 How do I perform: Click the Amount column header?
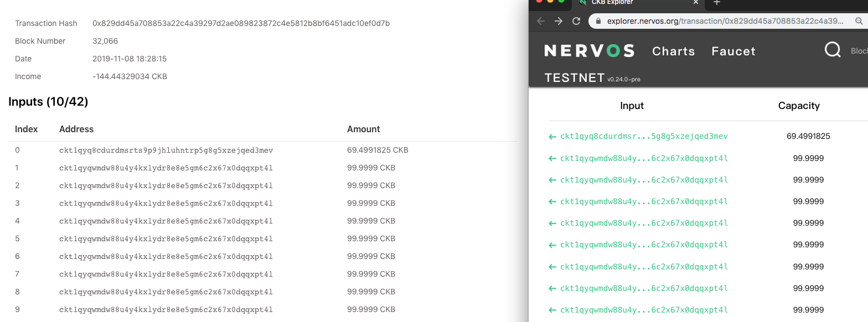pyautogui.click(x=364, y=129)
